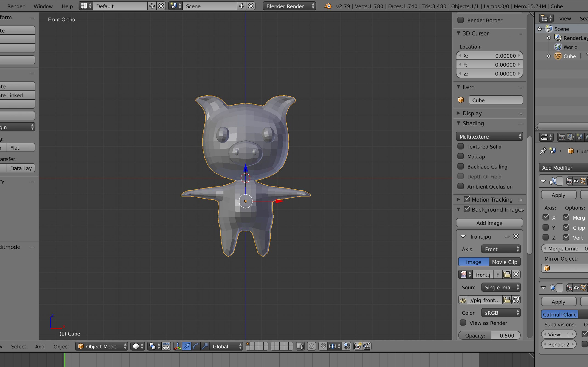Reload the pig_front image file
The width and height of the screenshot is (588, 367).
pyautogui.click(x=516, y=300)
